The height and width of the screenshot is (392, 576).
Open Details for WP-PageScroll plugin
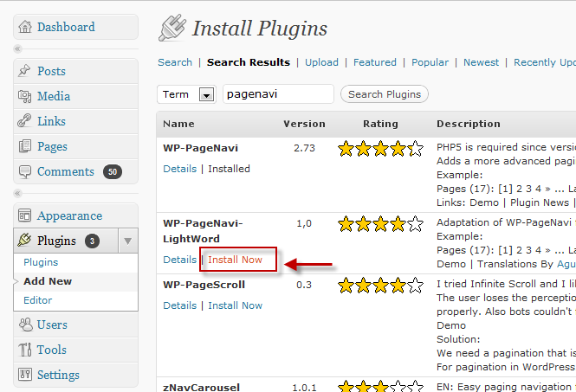[180, 305]
